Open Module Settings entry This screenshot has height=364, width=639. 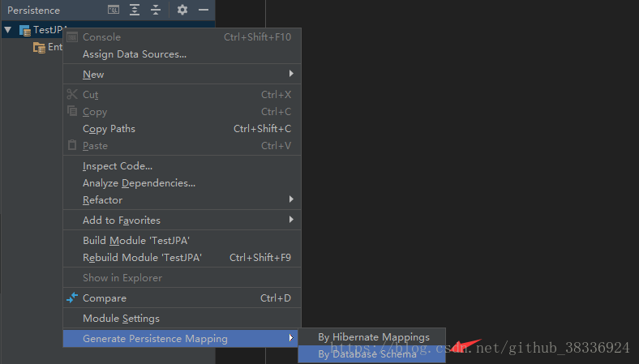[x=182, y=319]
